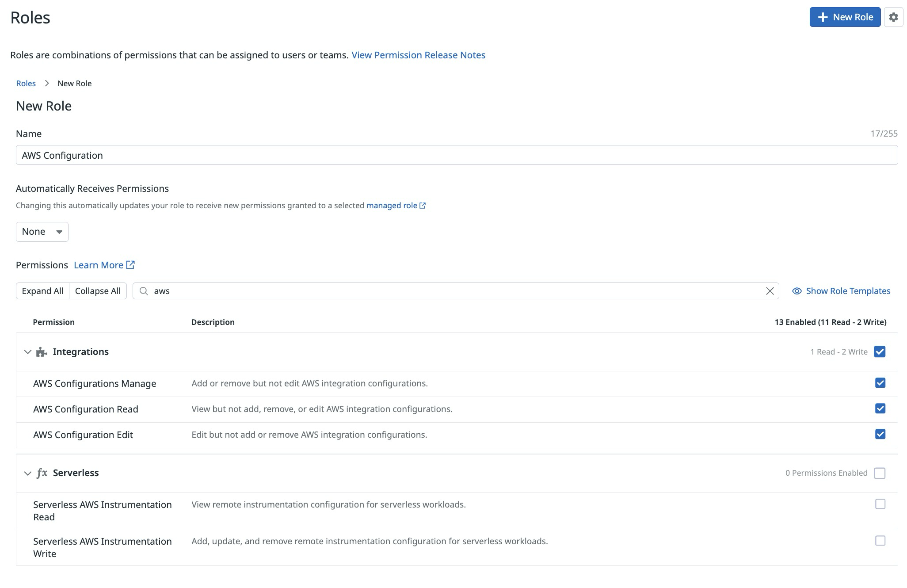The height and width of the screenshot is (588, 907).
Task: Enable Serverless AWS Instrumentation Read permission
Action: point(880,504)
